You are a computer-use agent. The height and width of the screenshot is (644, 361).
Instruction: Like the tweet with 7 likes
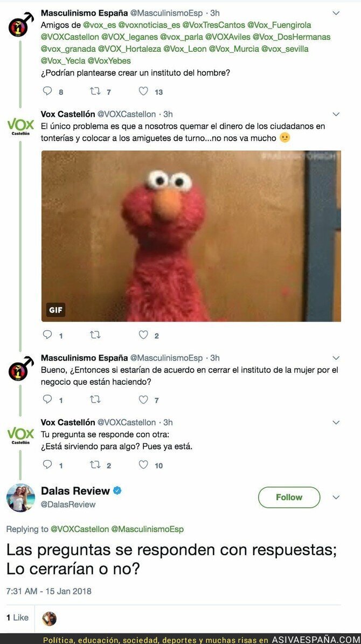click(143, 399)
